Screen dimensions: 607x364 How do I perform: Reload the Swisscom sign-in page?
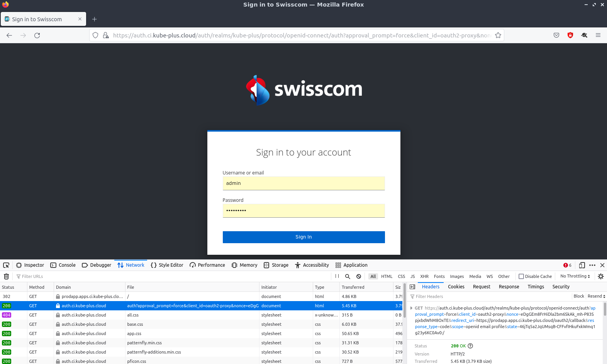[37, 36]
